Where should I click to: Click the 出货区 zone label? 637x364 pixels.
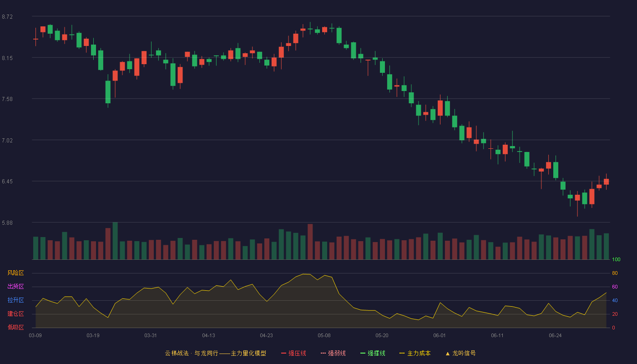coord(15,287)
